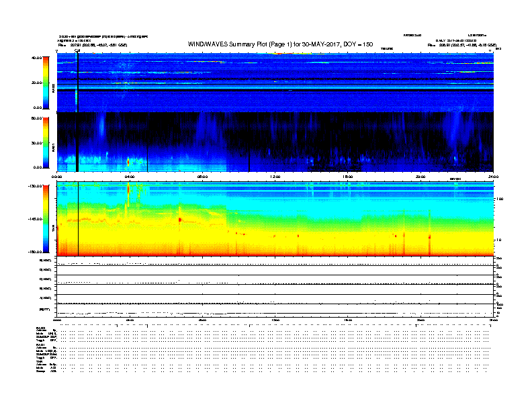Click the Cal marker above RAD2 panel

(77, 50)
